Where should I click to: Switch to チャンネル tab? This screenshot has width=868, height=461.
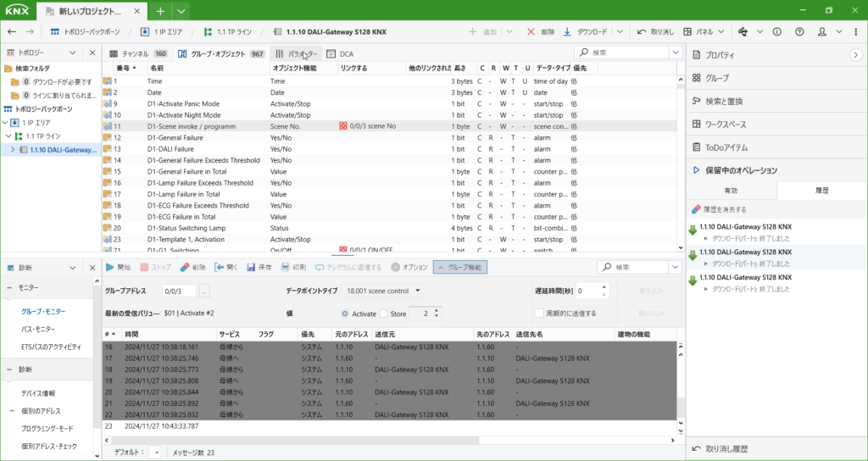point(138,53)
